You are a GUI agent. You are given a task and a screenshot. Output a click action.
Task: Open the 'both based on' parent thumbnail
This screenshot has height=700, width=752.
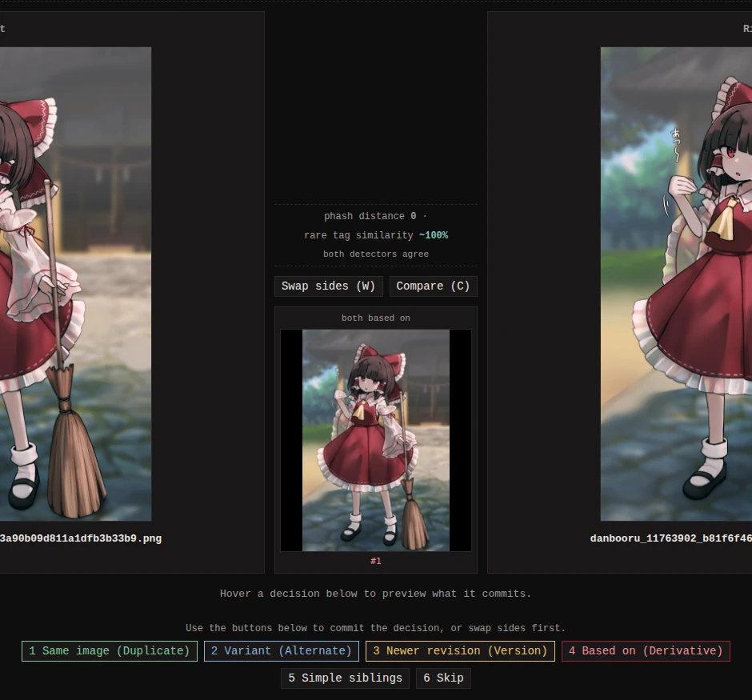click(376, 440)
